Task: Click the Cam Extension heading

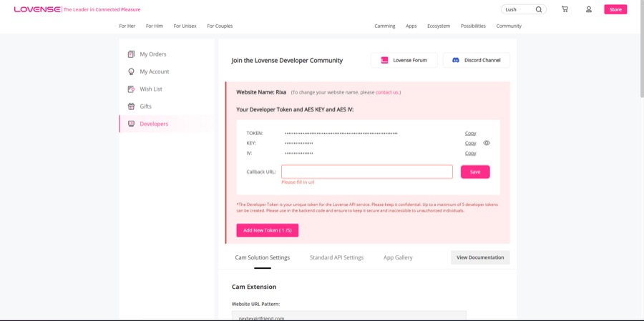Action: 254,287
